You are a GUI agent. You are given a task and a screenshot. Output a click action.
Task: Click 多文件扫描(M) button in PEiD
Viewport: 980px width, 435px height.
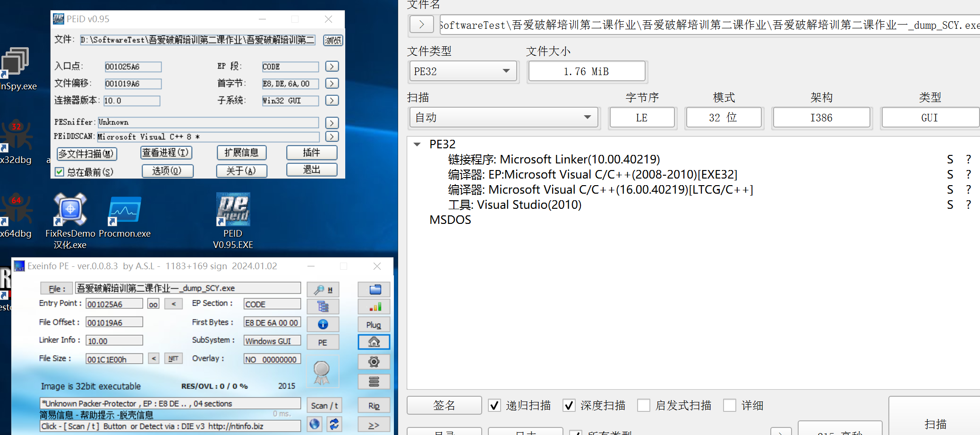click(x=87, y=154)
